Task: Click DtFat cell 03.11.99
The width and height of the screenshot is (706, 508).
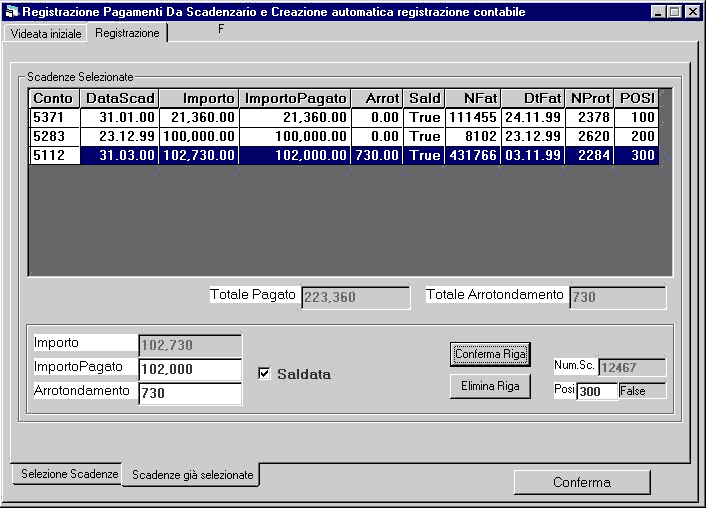Action: click(533, 155)
